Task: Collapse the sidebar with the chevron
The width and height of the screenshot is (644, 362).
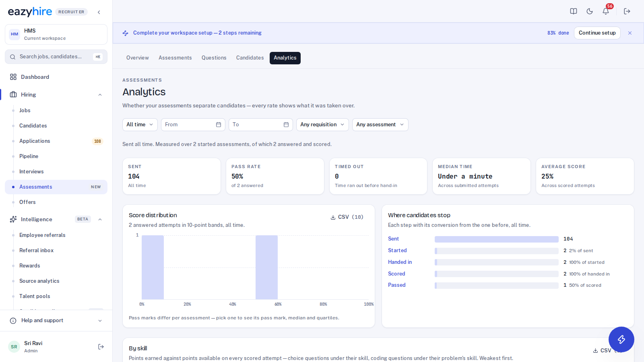Action: 99,12
